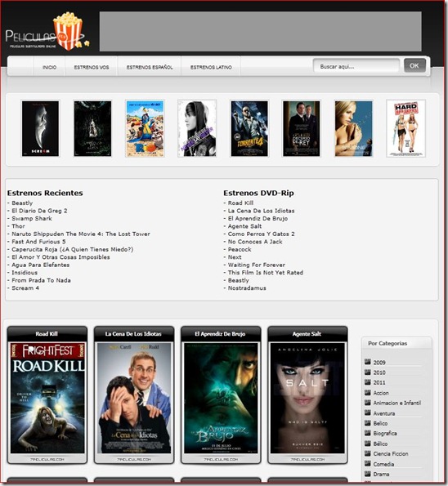Open the Drama category link
Image resolution: width=448 pixels, height=486 pixels.
point(381,475)
